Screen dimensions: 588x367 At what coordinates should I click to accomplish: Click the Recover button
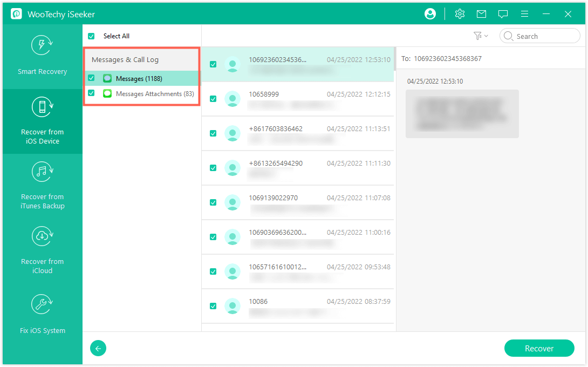coord(539,348)
